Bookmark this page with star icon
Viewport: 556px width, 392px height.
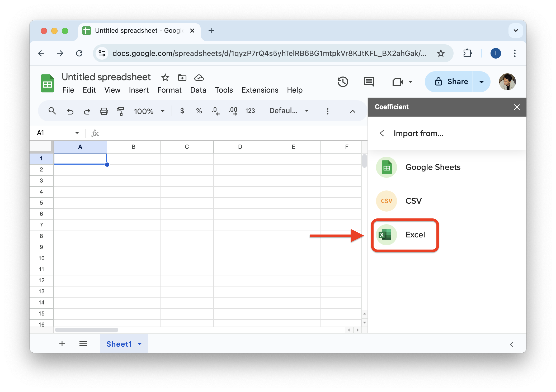(x=441, y=54)
